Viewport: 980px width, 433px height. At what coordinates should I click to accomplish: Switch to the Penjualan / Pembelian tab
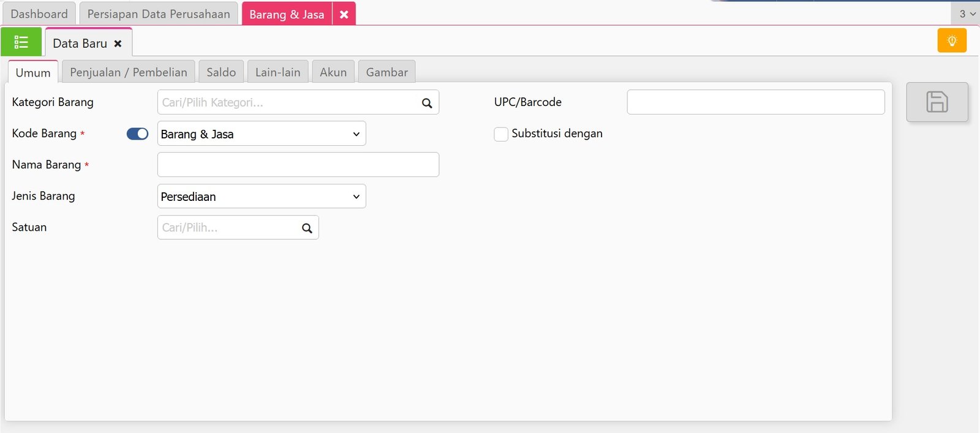[128, 72]
